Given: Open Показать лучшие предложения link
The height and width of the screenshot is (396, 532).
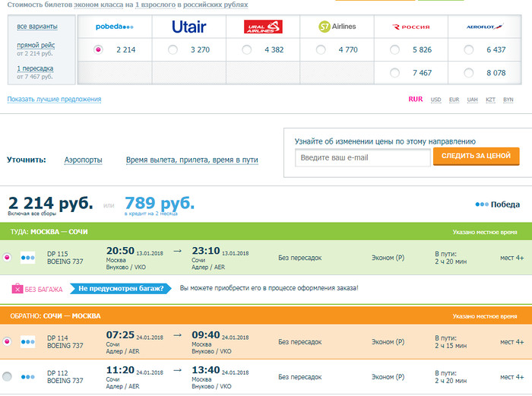Looking at the screenshot, I should [x=54, y=99].
